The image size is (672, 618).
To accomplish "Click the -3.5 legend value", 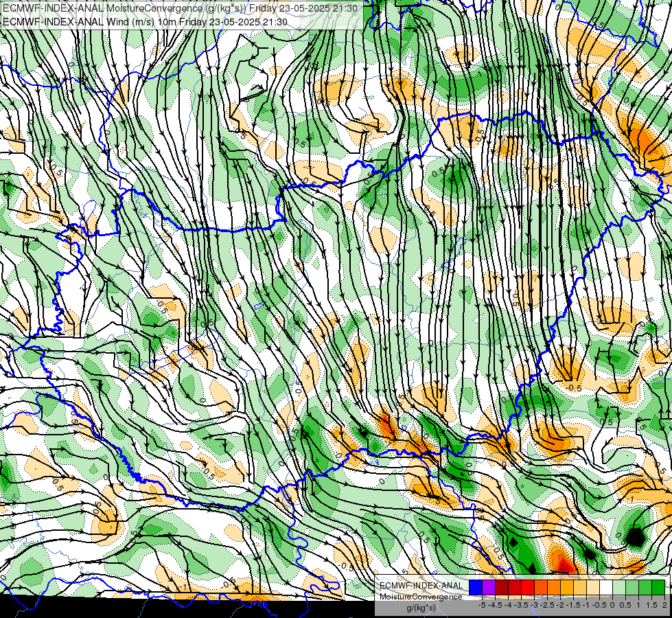I will [521, 605].
